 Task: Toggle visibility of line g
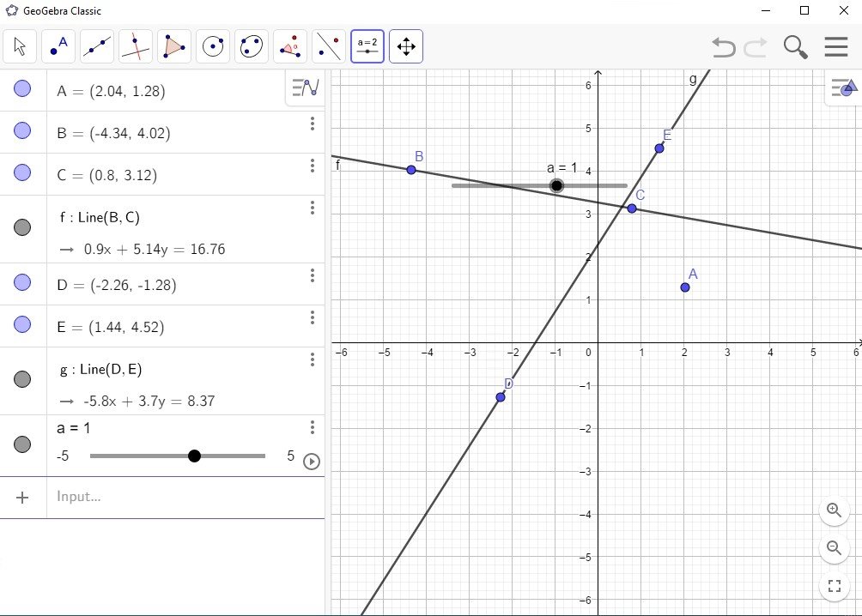point(22,379)
